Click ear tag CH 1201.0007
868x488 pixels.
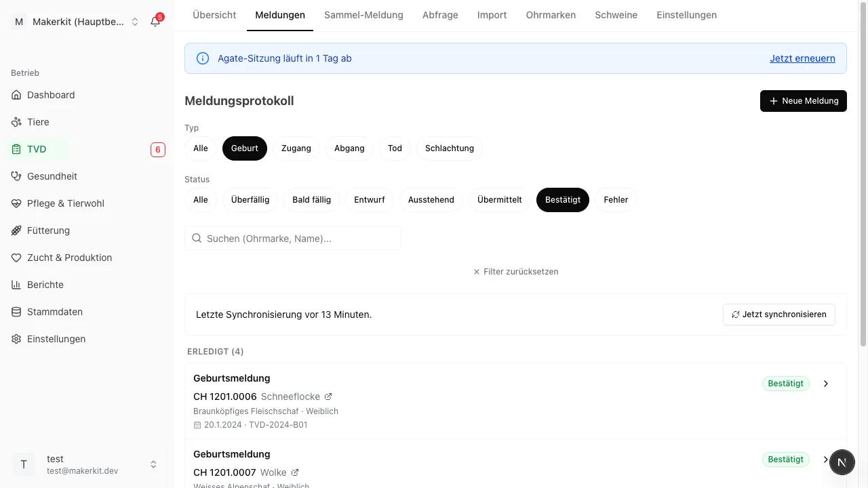pos(224,472)
